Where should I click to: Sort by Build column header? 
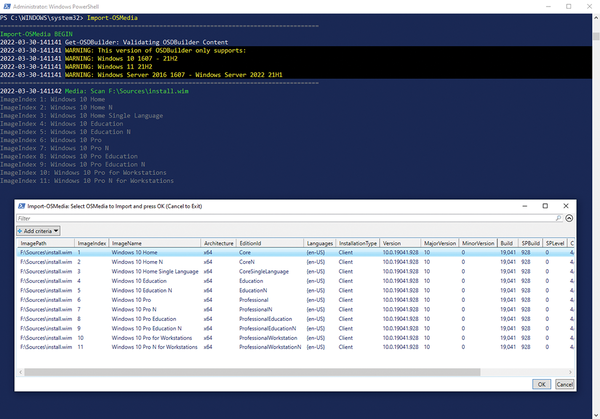507,243
